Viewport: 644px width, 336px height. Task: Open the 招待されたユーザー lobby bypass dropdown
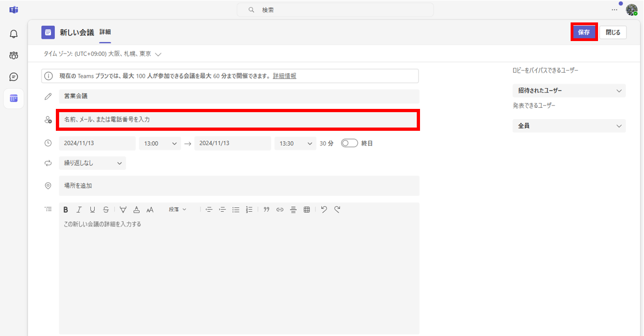pyautogui.click(x=569, y=91)
